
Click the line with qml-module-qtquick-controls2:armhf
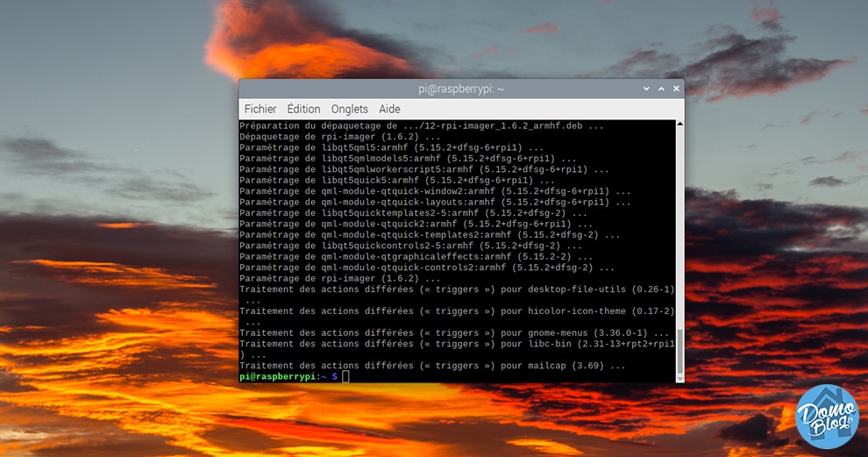coord(427,268)
